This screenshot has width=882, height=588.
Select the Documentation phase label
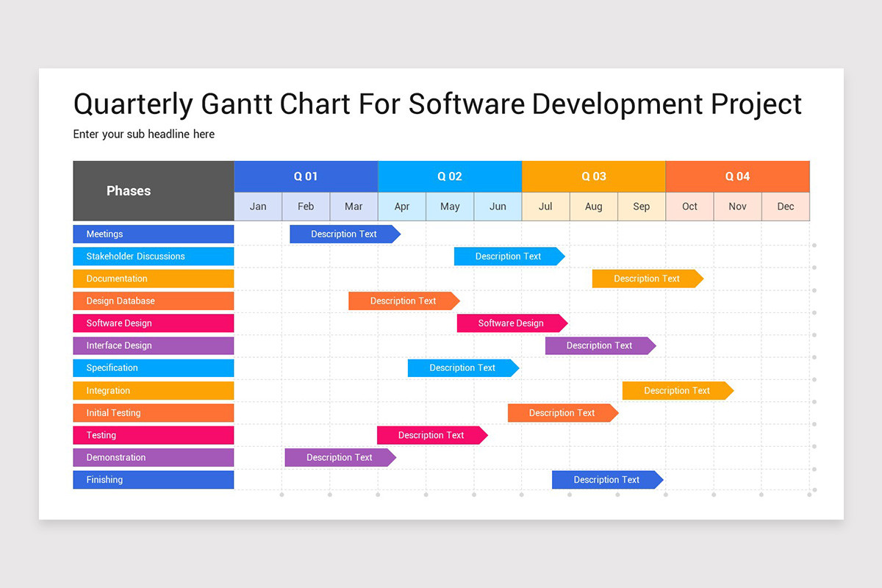pos(153,279)
